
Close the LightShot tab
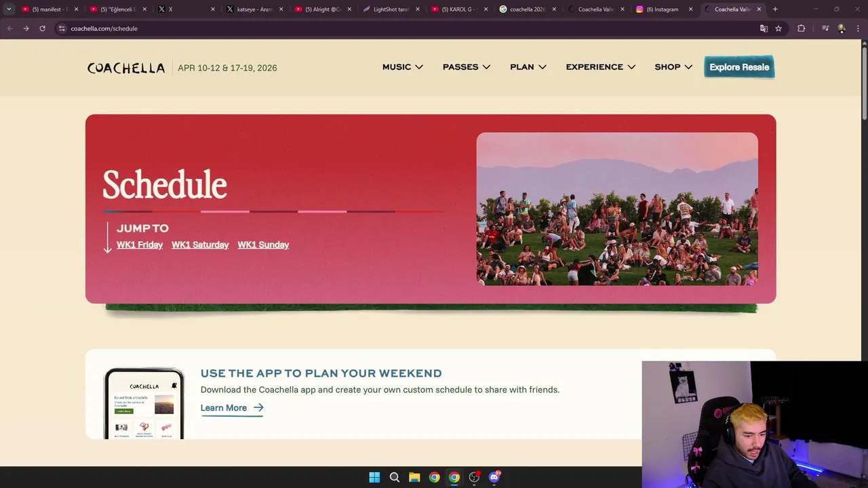coord(418,9)
